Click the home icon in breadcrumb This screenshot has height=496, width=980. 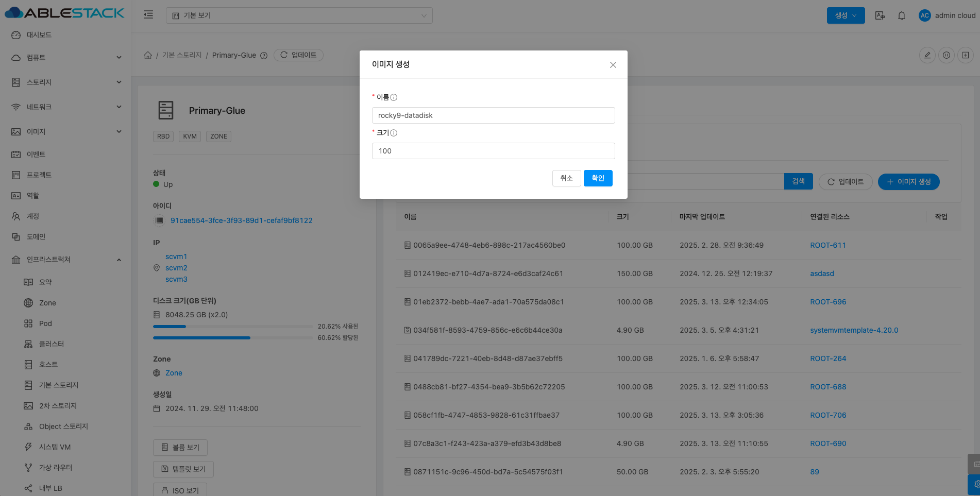(148, 55)
